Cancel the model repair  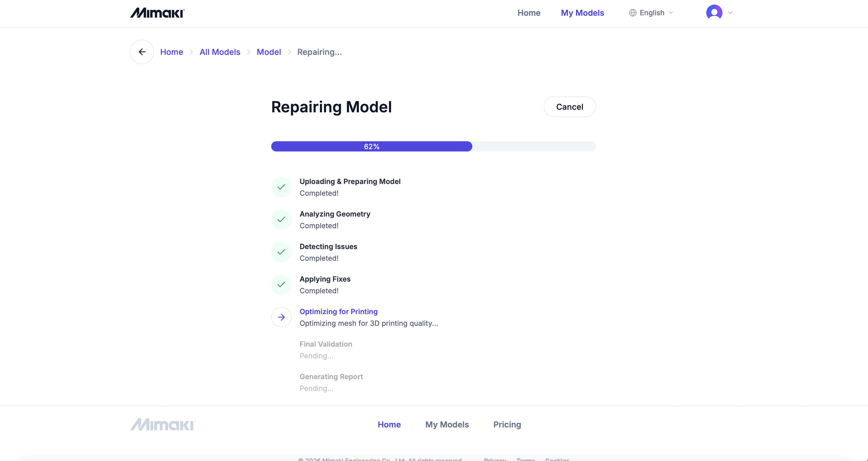[x=569, y=107]
